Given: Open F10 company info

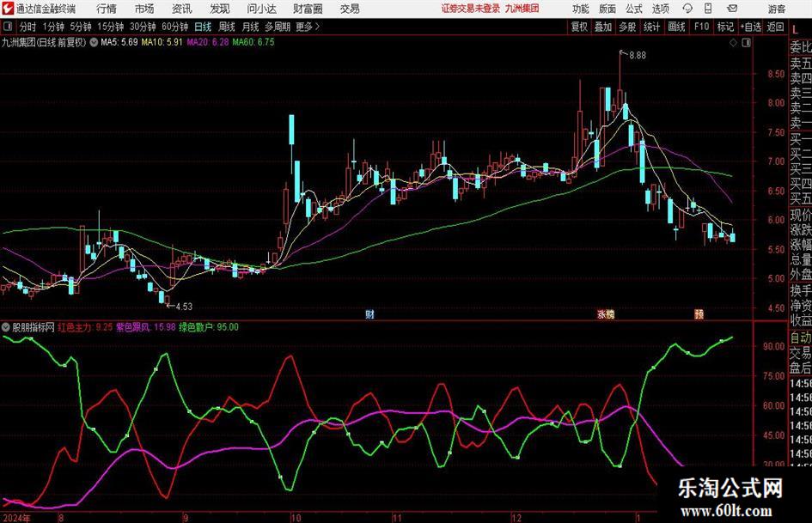Looking at the screenshot, I should [702, 27].
